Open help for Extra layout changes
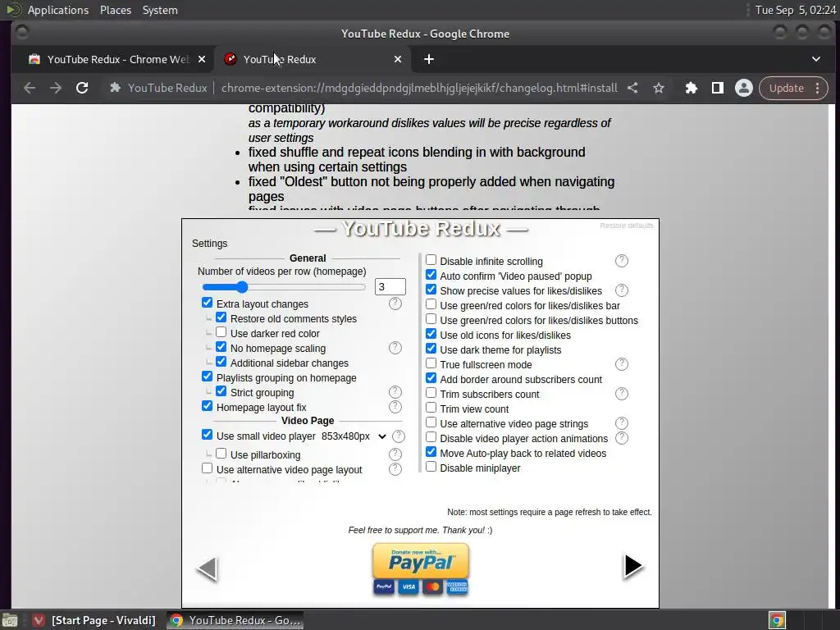Image resolution: width=840 pixels, height=630 pixels. pyautogui.click(x=395, y=304)
